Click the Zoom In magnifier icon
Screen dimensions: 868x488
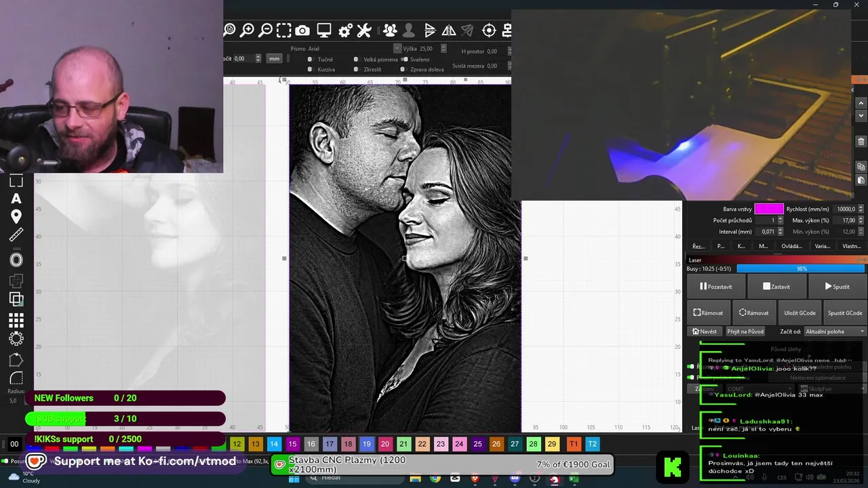click(248, 30)
